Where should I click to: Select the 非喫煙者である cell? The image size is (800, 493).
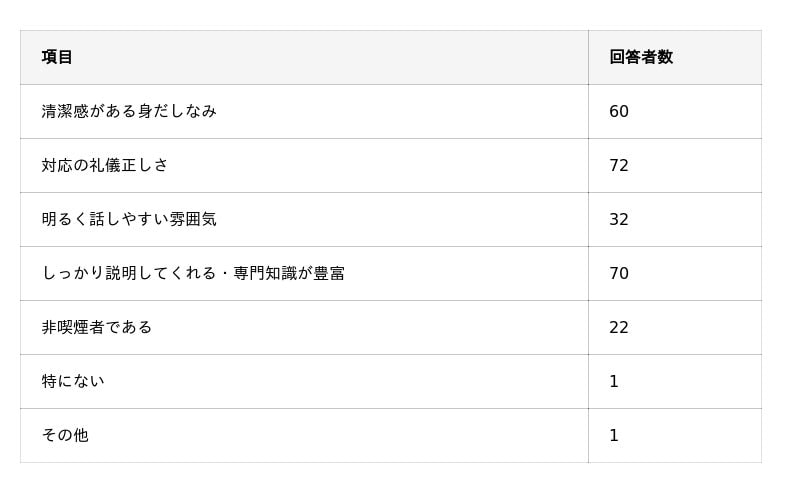pyautogui.click(x=96, y=327)
